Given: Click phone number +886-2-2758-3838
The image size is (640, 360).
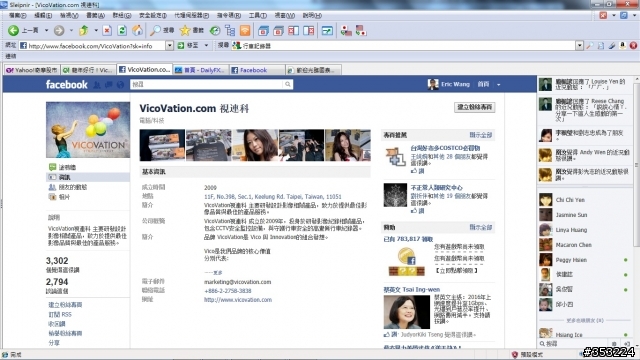Looking at the screenshot, I should pyautogui.click(x=227, y=291).
